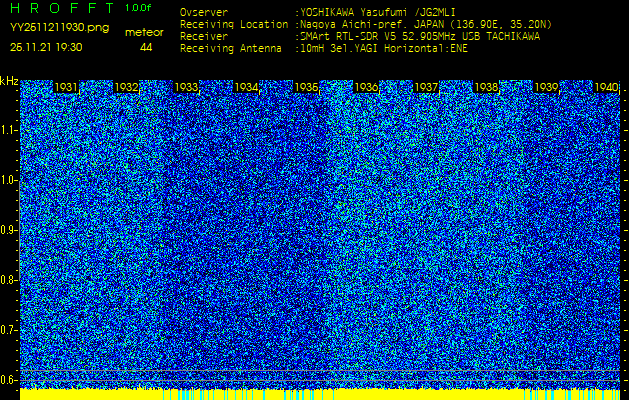
Task: Click the 1937 time marker
Action: click(426, 87)
